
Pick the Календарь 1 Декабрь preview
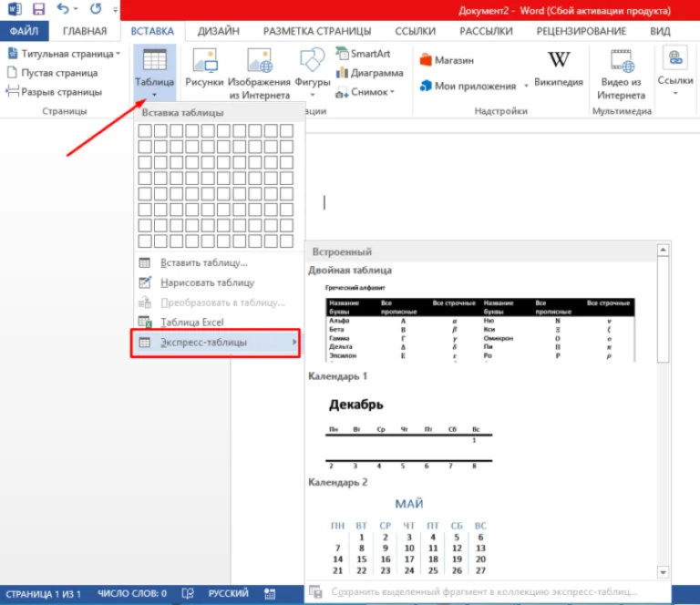tap(408, 432)
